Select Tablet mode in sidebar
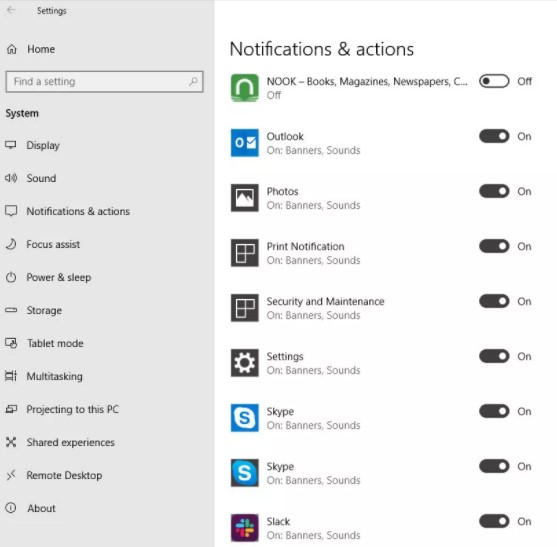Screen dimensions: 557x547 (55, 343)
